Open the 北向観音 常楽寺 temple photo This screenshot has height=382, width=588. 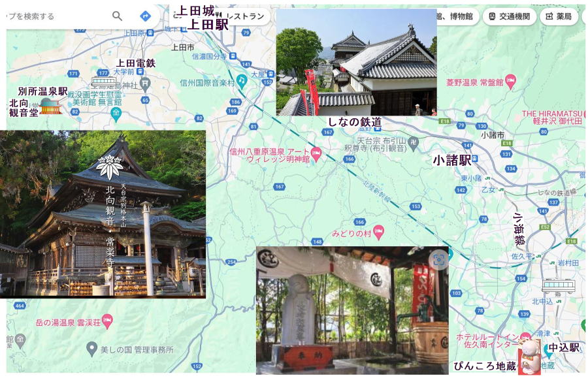click(x=103, y=214)
